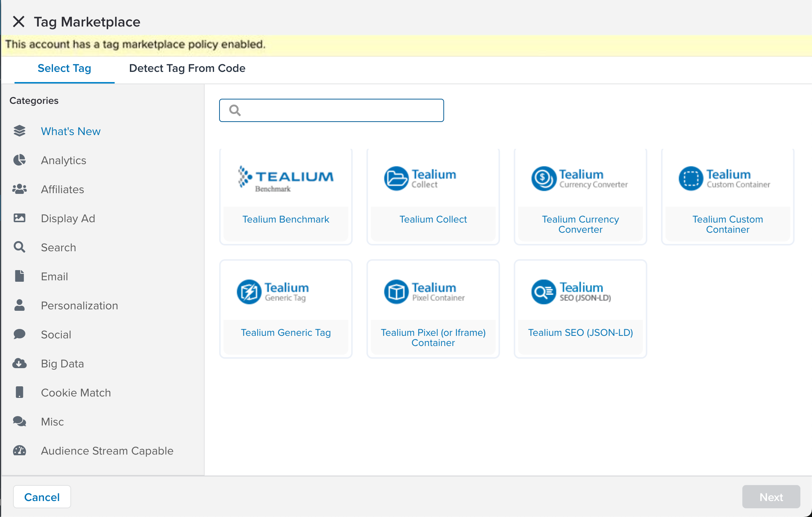812x517 pixels.
Task: Select the Email category
Action: point(54,277)
